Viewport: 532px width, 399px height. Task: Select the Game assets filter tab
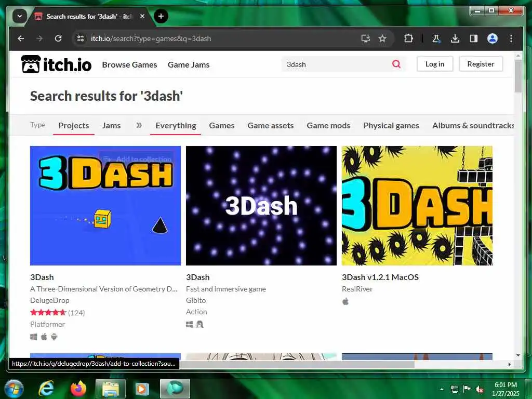(x=270, y=126)
